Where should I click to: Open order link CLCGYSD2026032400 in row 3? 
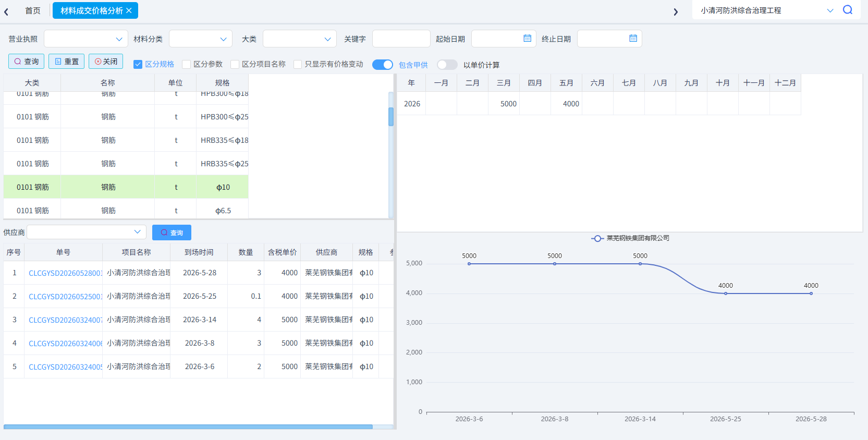coord(66,320)
